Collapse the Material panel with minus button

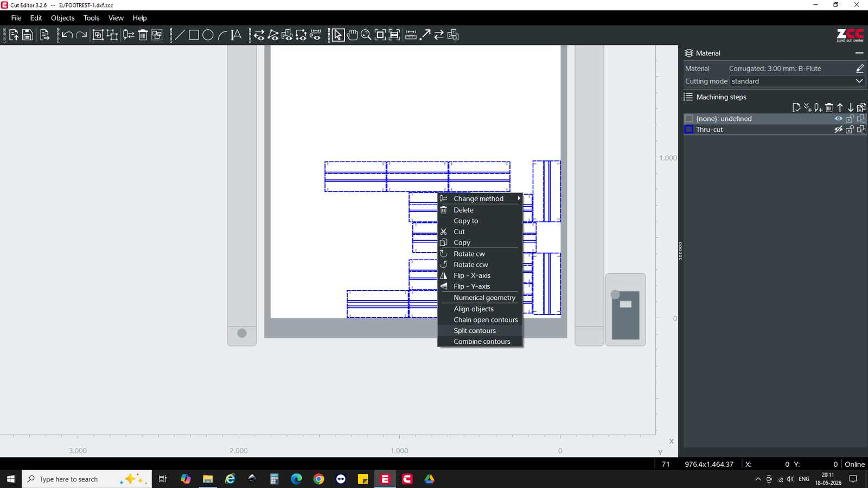click(x=859, y=53)
